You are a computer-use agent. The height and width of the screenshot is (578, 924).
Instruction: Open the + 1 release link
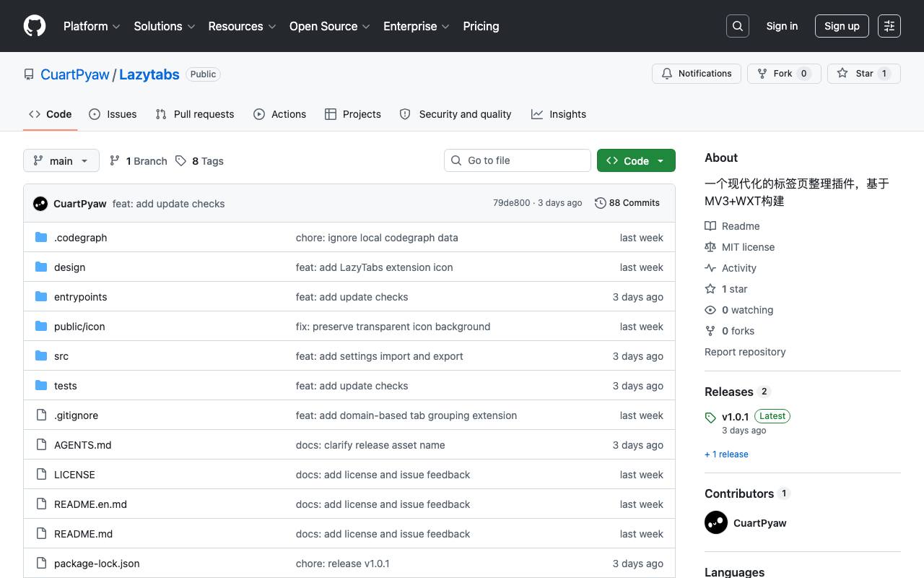(726, 454)
